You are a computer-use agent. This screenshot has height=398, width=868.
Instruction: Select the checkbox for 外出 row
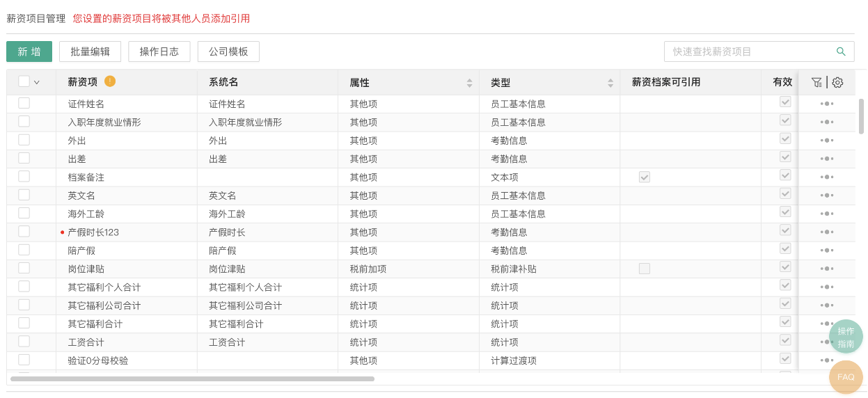click(x=24, y=140)
